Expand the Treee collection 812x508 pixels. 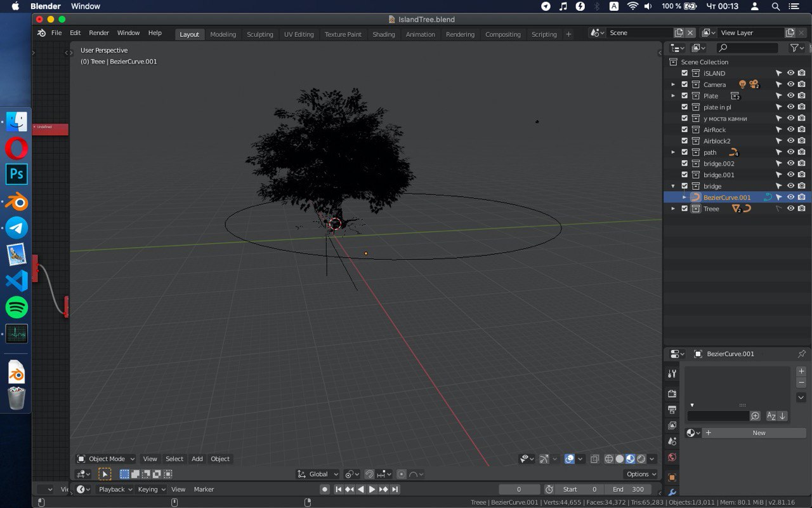(673, 209)
